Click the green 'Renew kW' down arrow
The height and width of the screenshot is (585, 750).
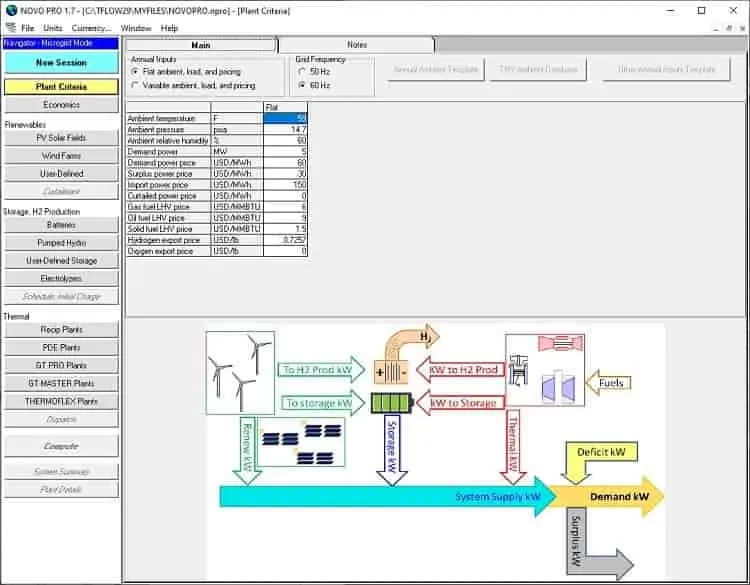[247, 450]
